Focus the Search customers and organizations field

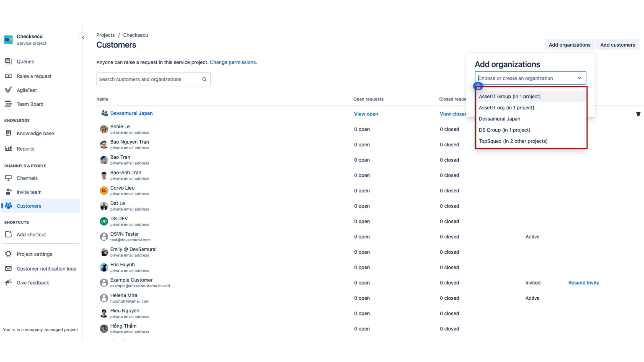pyautogui.click(x=149, y=79)
